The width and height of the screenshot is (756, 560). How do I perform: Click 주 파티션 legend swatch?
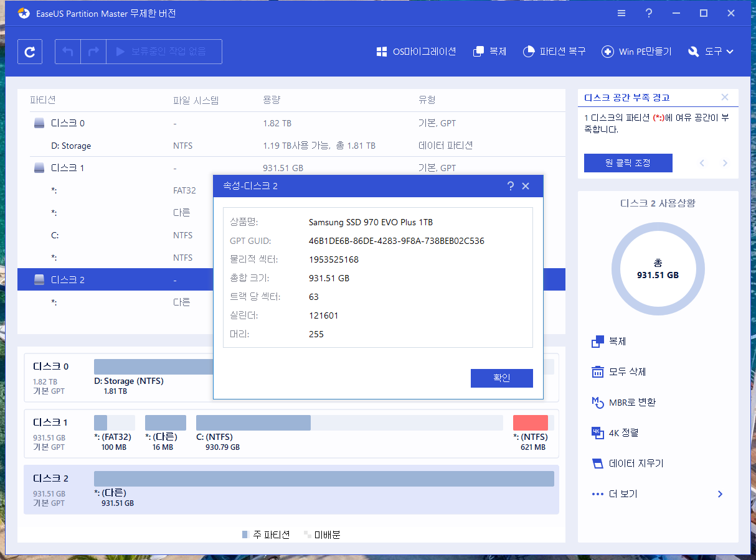[245, 534]
